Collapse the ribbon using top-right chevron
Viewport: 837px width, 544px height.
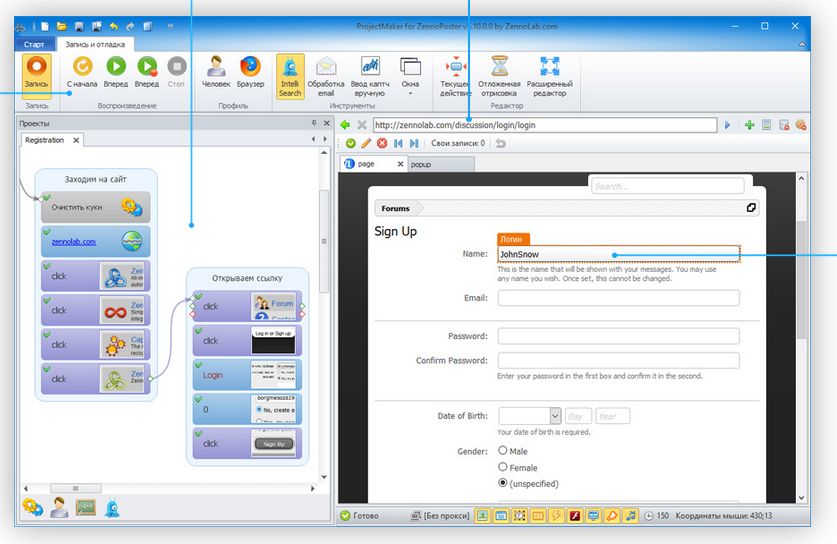[798, 44]
